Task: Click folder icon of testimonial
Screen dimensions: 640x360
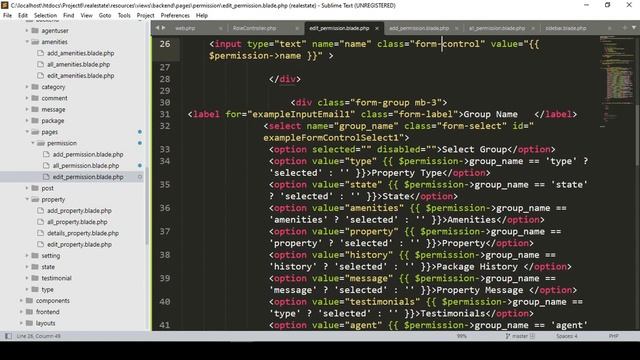Action: [35, 278]
